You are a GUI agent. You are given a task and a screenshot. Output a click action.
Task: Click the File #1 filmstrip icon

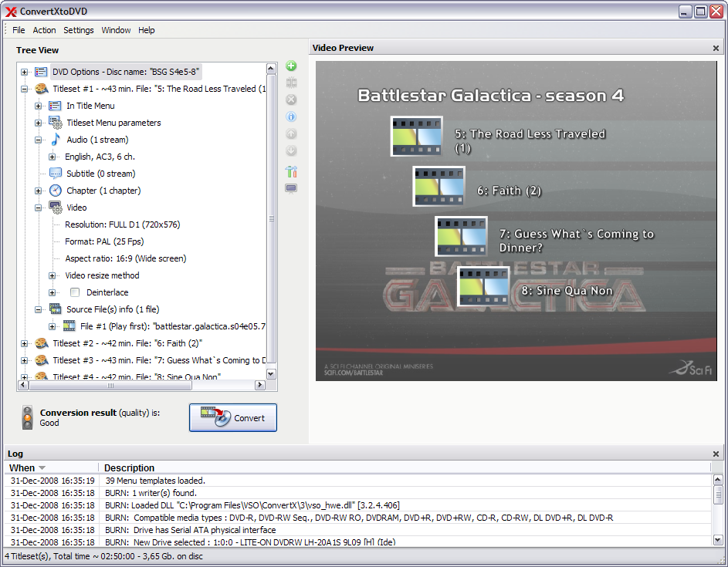pyautogui.click(x=69, y=326)
